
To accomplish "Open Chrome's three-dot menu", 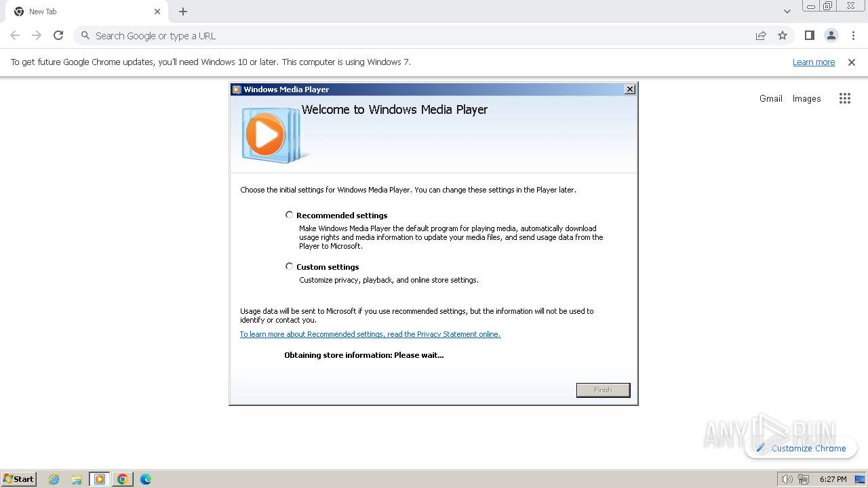I will (x=853, y=35).
